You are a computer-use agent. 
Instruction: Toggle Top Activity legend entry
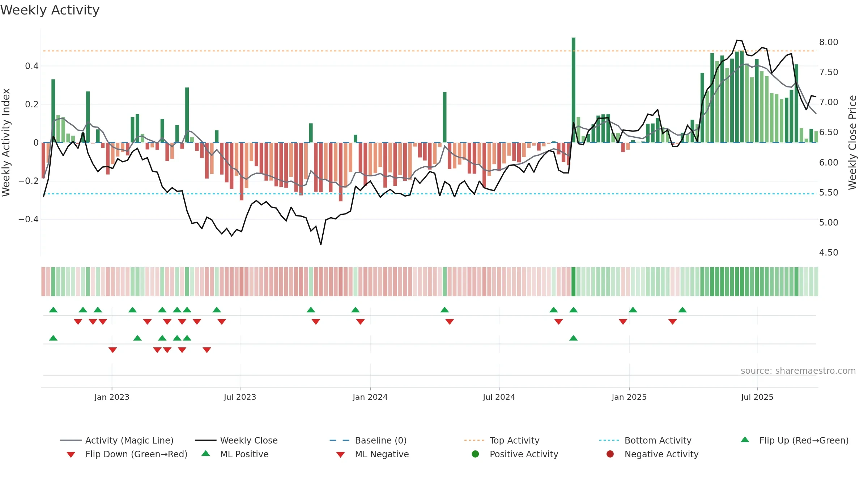[x=502, y=440]
